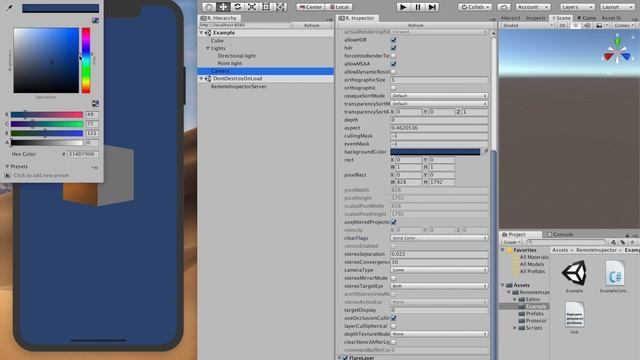Collapse the Example scene in hierarchy
The width and height of the screenshot is (640, 360).
pyautogui.click(x=202, y=33)
